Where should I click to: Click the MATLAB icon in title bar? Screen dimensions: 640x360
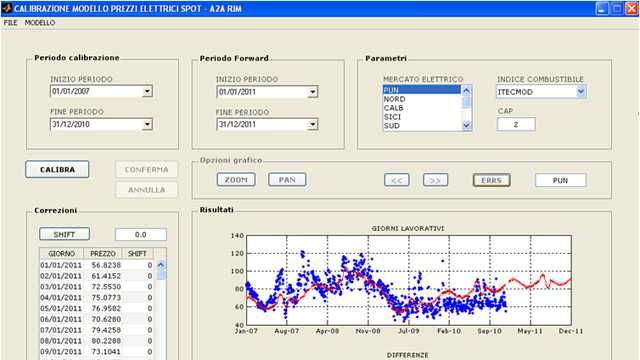point(7,8)
